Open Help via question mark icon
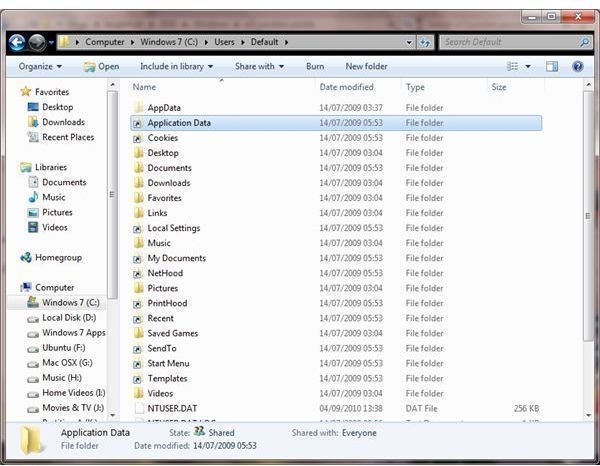This screenshot has height=466, width=600. (578, 67)
